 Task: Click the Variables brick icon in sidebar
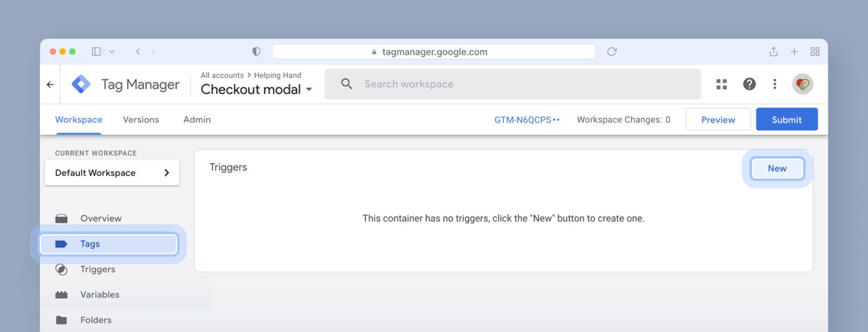point(61,295)
